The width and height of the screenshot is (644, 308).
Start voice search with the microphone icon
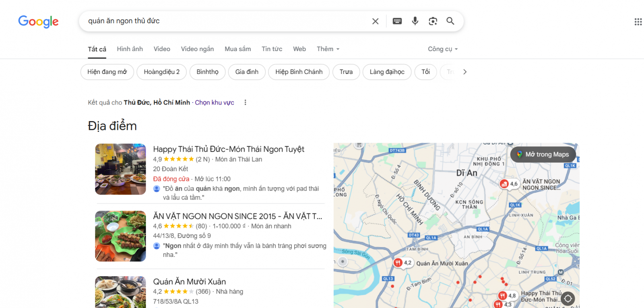coord(415,21)
